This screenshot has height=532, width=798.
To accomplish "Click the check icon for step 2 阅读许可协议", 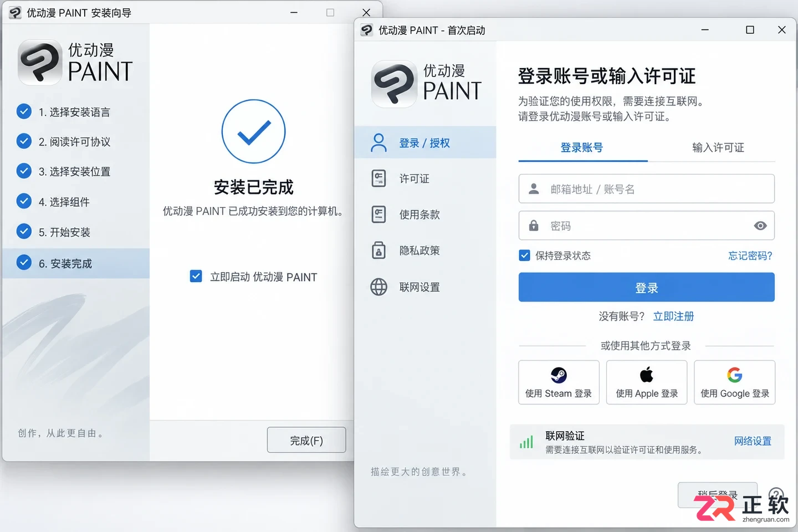I will (24, 141).
